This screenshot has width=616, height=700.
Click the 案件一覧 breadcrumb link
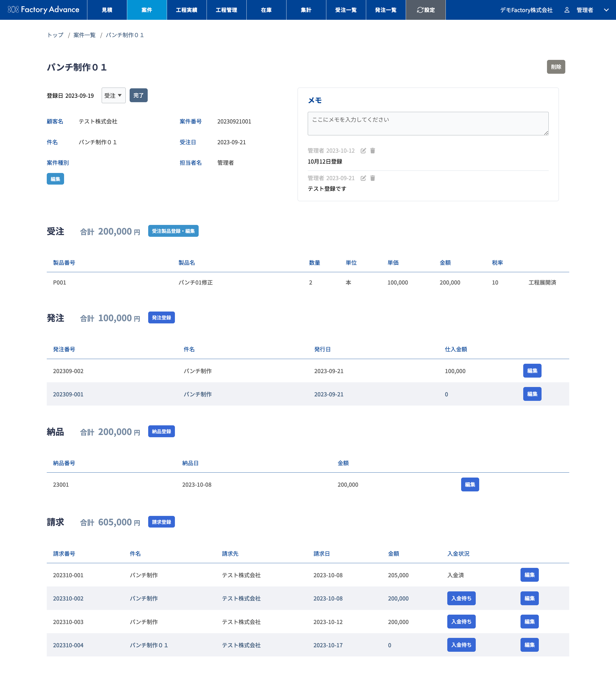84,35
